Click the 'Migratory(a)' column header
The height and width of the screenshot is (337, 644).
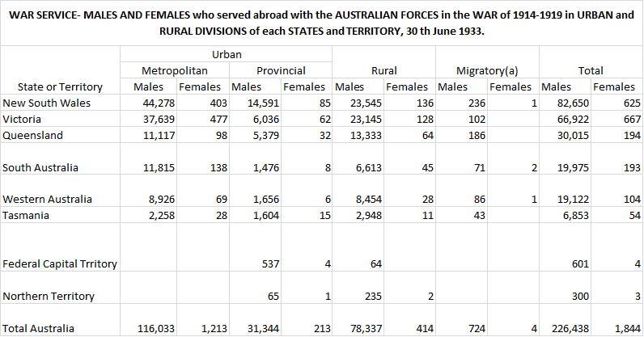487,70
